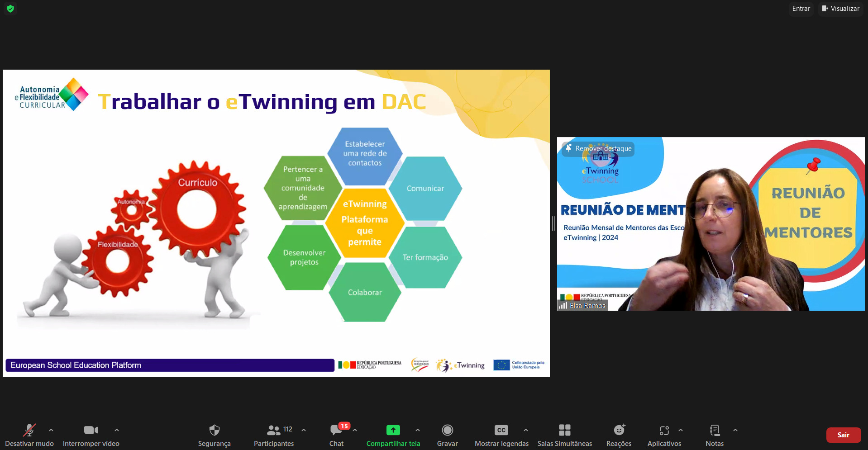The height and width of the screenshot is (450, 868).
Task: Expand Notas options arrow
Action: tap(735, 430)
